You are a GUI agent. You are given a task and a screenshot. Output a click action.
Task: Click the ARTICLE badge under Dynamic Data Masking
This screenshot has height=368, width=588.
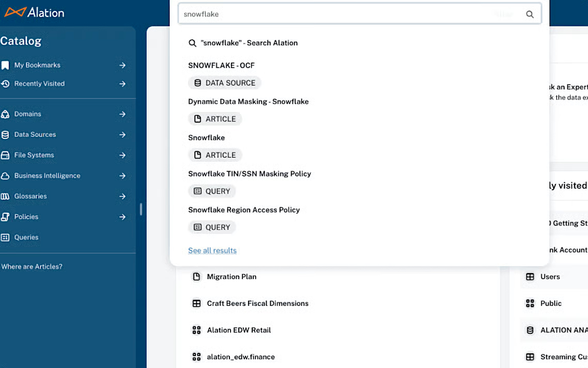click(215, 119)
